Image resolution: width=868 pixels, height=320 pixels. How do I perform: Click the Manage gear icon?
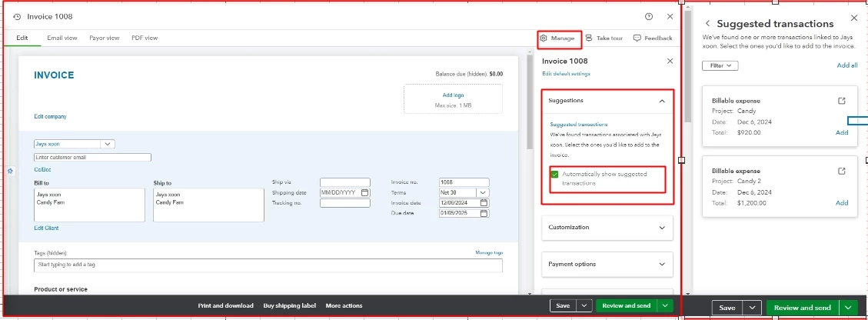tap(544, 38)
